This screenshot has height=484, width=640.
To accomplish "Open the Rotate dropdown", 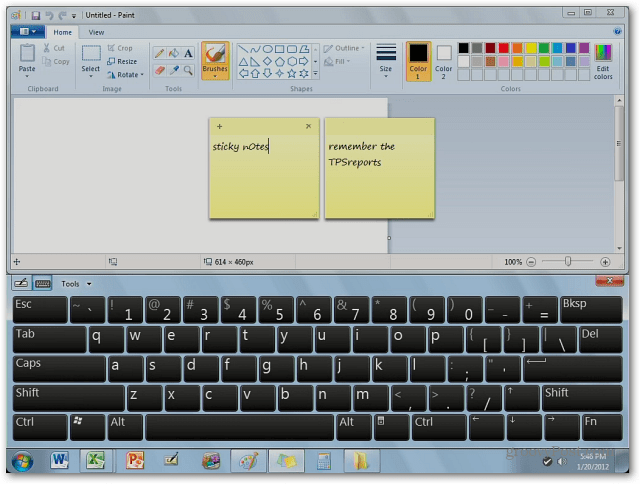I will 126,75.
